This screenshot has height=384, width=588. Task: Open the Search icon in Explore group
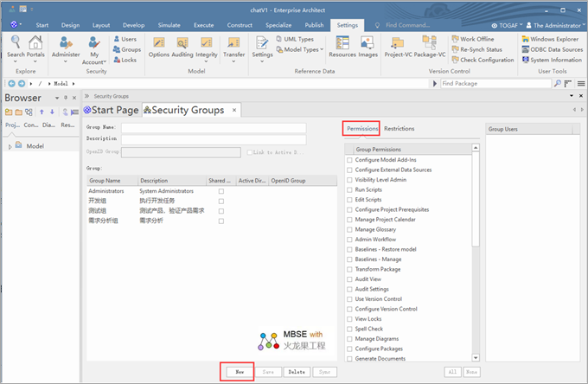[x=16, y=42]
